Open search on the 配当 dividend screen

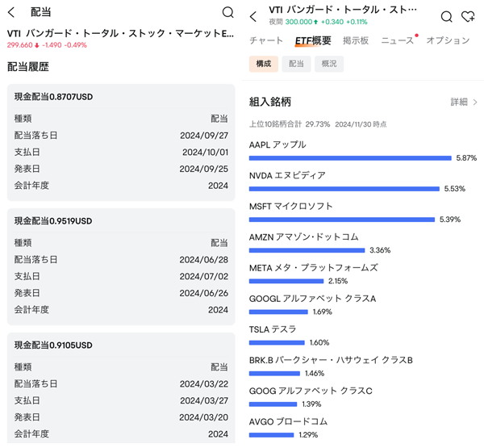[x=227, y=12]
